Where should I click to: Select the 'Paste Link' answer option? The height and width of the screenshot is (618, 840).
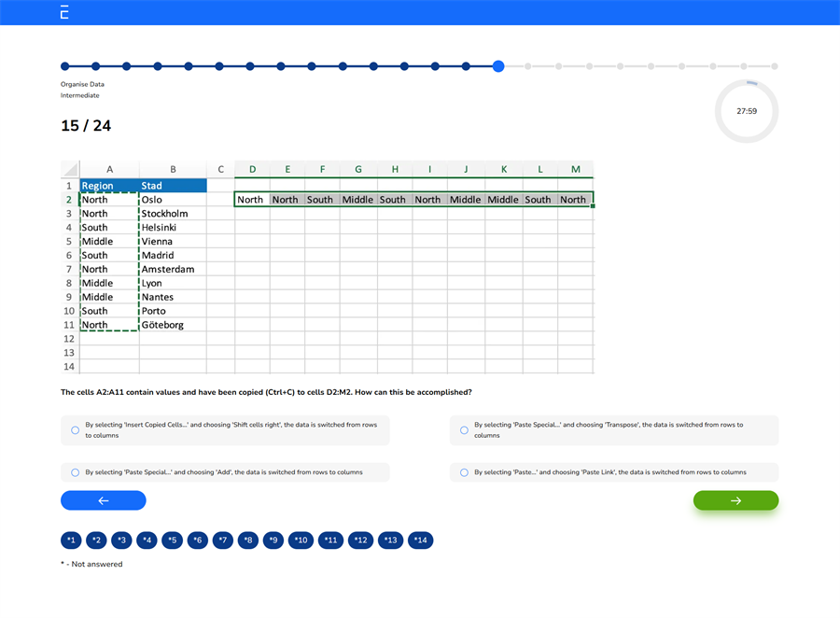click(464, 472)
